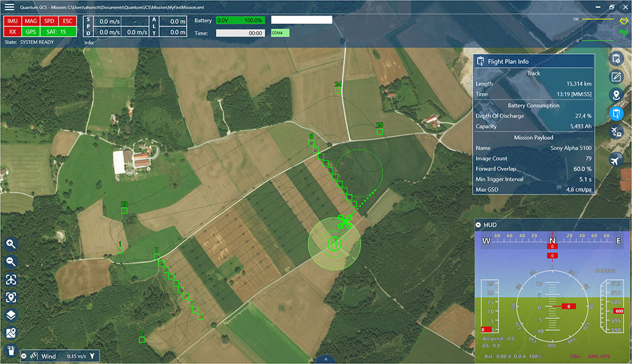
Task: Zoom out of the map
Action: pos(11,262)
